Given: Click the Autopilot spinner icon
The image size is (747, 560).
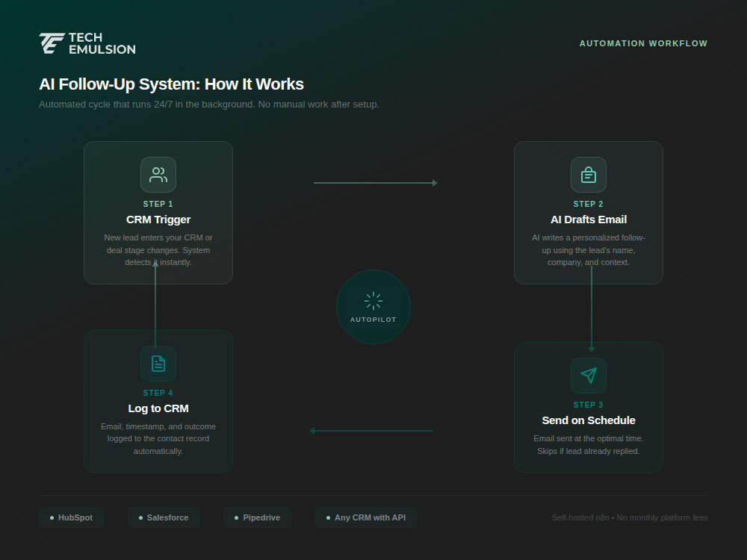Looking at the screenshot, I should pos(373,301).
